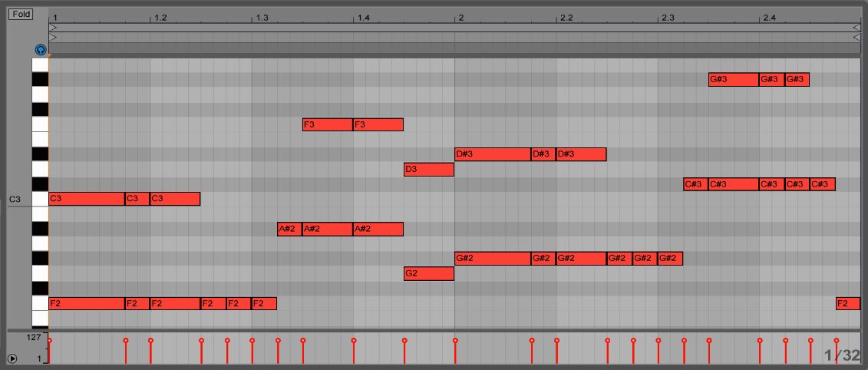Play the F2 white piano key
This screenshot has width=868, height=370.
[40, 303]
